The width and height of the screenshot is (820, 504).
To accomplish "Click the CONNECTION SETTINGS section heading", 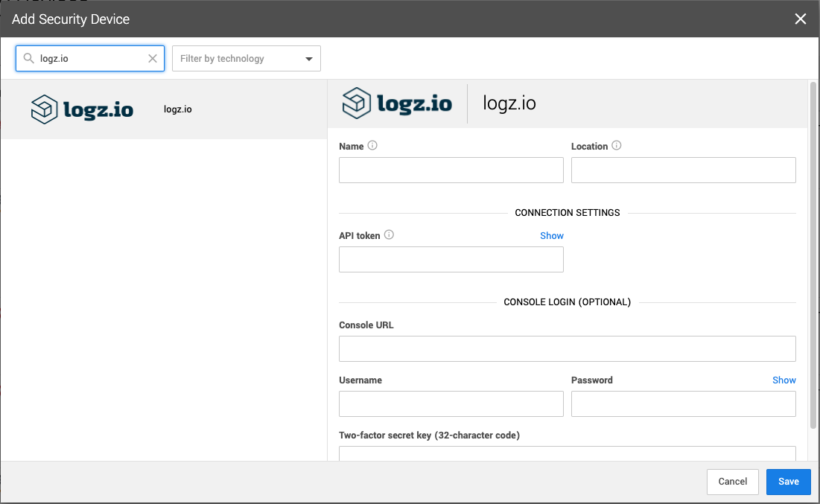I will coord(568,213).
